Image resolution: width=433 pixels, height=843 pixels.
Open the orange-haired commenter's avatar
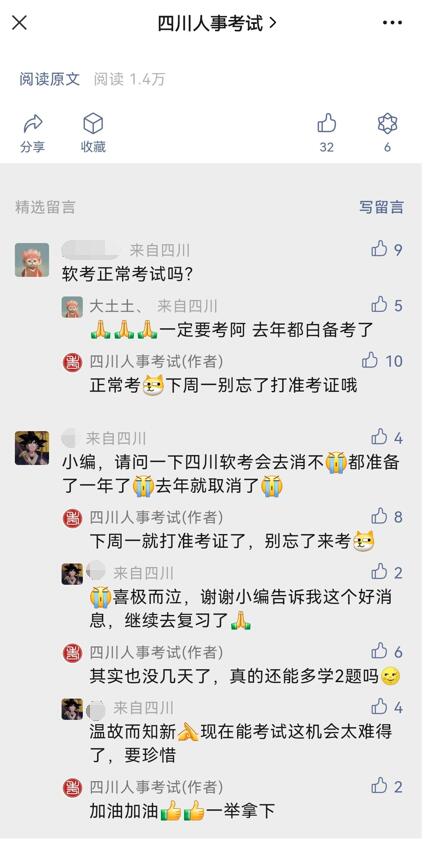(x=32, y=260)
